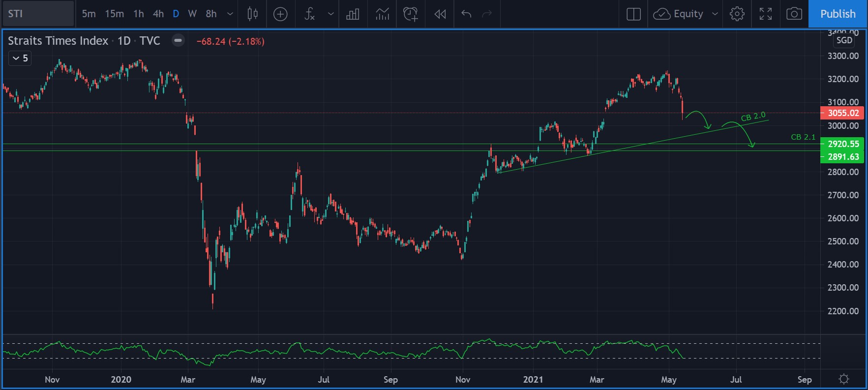This screenshot has width=868, height=390.
Task: Enter fullscreen mode
Action: tap(765, 14)
